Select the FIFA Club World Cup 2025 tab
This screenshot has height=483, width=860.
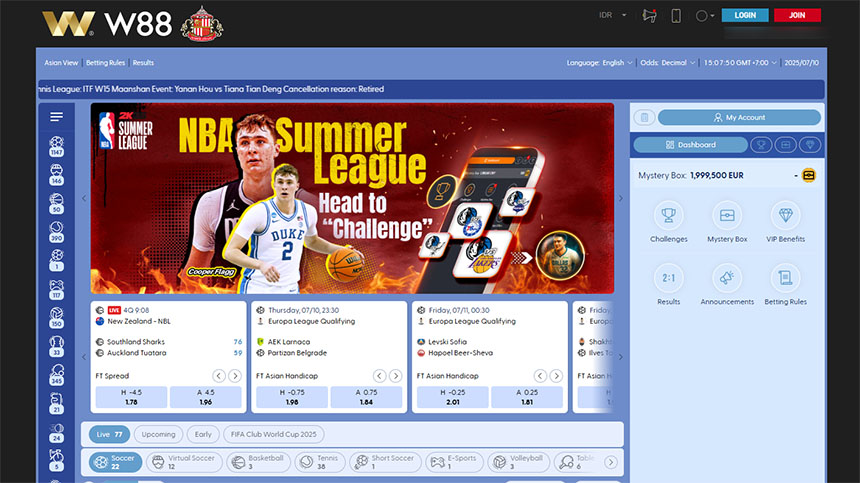point(274,434)
